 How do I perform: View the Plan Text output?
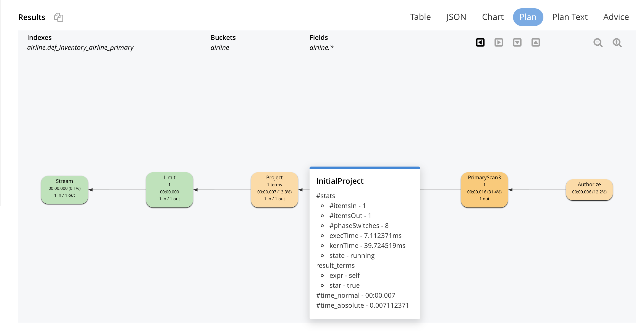(x=570, y=17)
